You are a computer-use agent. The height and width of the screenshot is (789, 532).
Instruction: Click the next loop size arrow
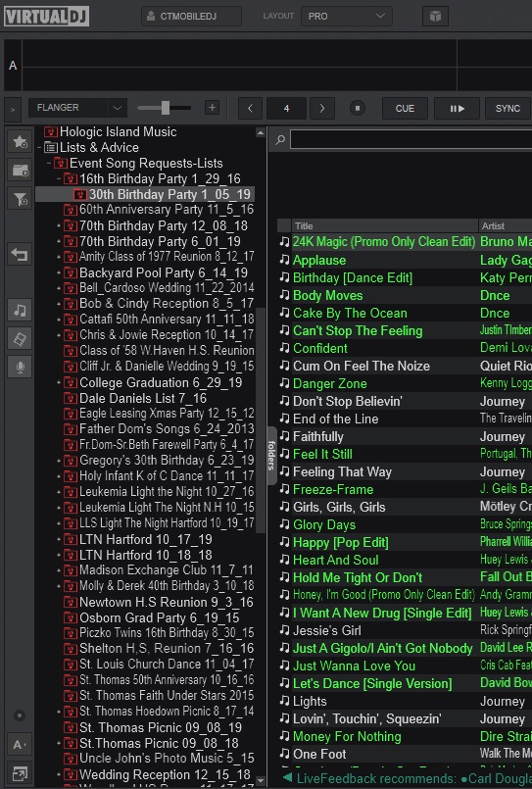click(x=322, y=108)
